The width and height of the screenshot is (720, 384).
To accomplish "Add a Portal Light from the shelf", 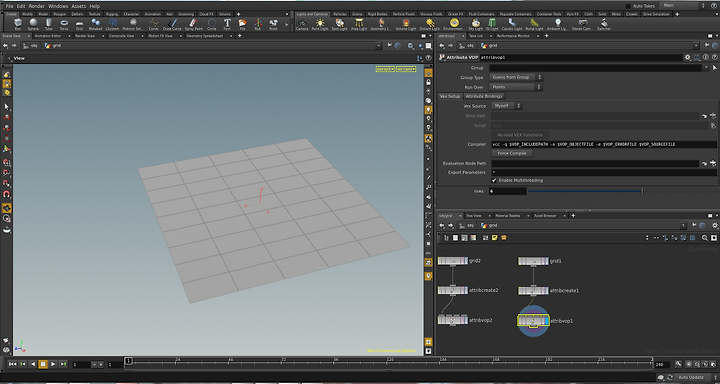I will [x=534, y=24].
